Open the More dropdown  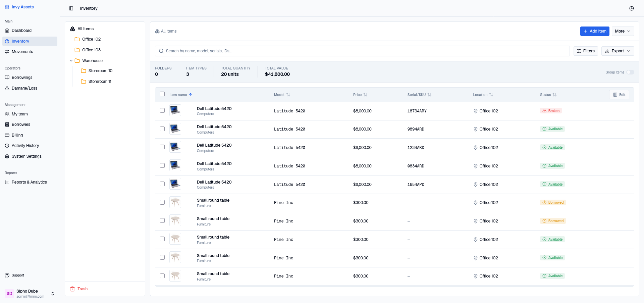623,31
